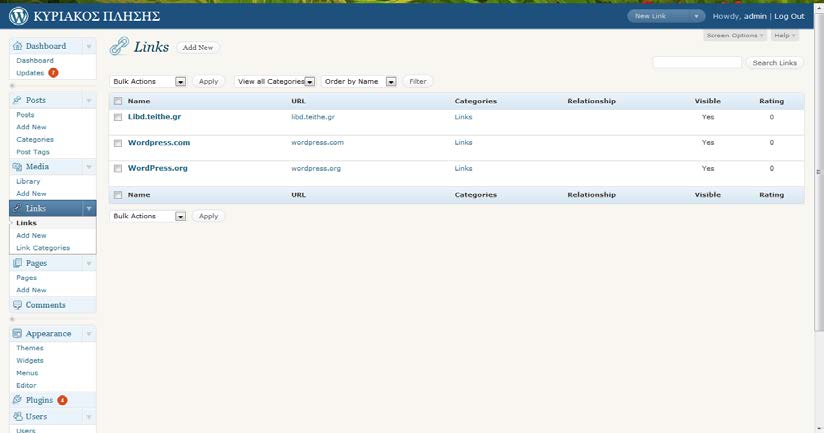Open the View all Categories dropdown
Viewport: 824px width, 433px height.
tap(275, 81)
